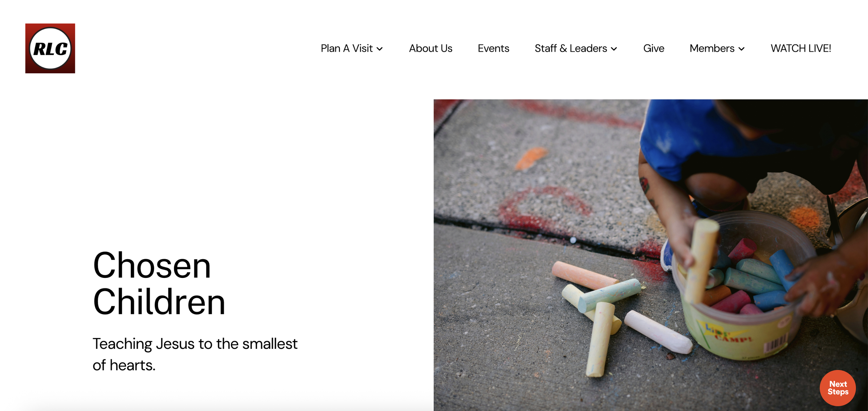Select the Members menu item
Image resolution: width=868 pixels, height=411 pixels.
(x=712, y=48)
